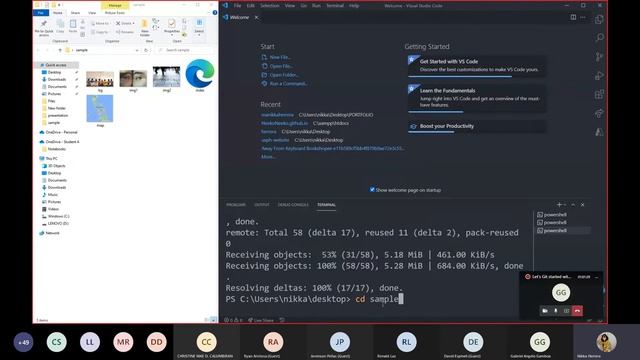Click Downloads under Quick access
This screenshot has height=360, width=640.
(x=57, y=79)
